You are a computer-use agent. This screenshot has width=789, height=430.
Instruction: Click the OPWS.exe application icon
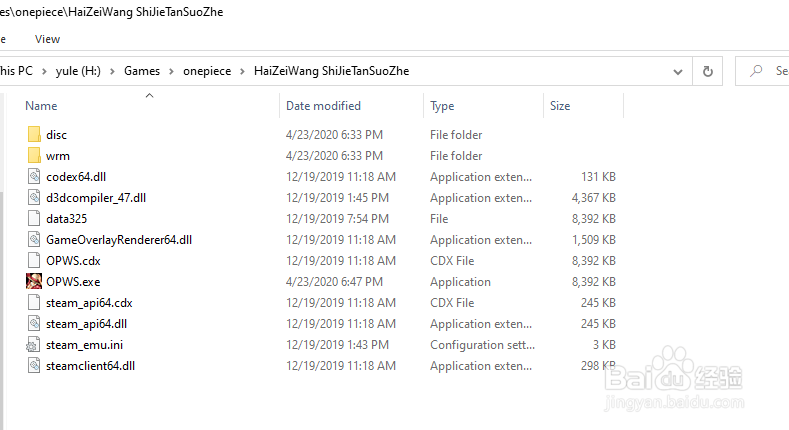point(34,282)
